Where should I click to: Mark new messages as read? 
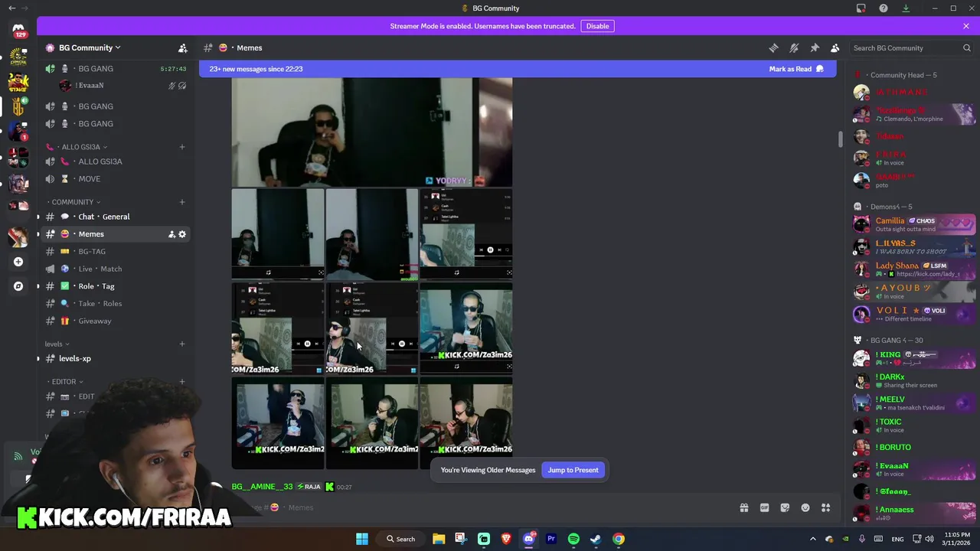[796, 69]
